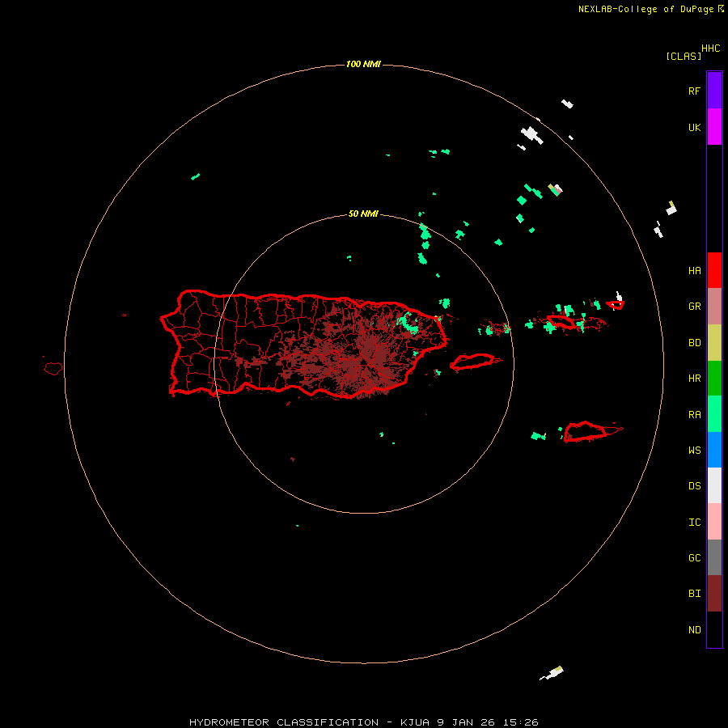Click the black ND legend swatch
Viewport: 728px width, 728px height.
point(714,629)
